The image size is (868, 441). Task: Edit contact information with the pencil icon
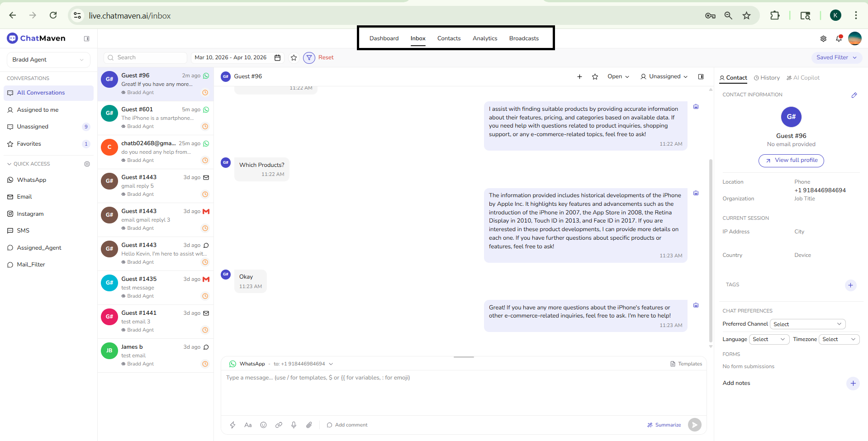click(854, 95)
